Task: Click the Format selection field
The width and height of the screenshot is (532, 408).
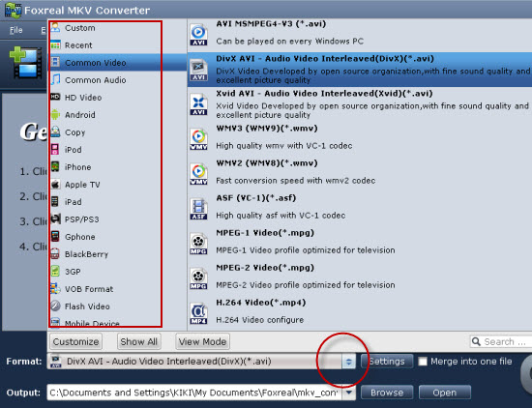Action: [x=194, y=362]
